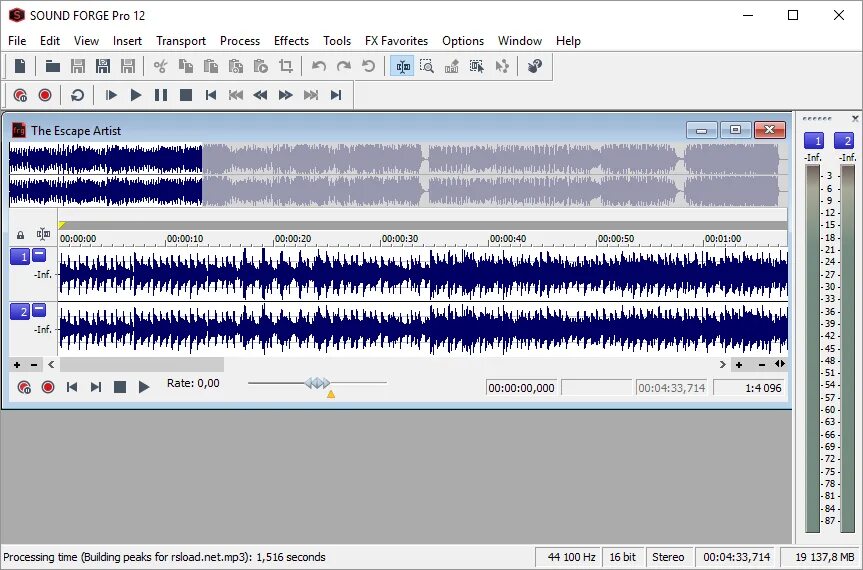The height and width of the screenshot is (570, 863).
Task: Redo the last action
Action: pyautogui.click(x=343, y=66)
